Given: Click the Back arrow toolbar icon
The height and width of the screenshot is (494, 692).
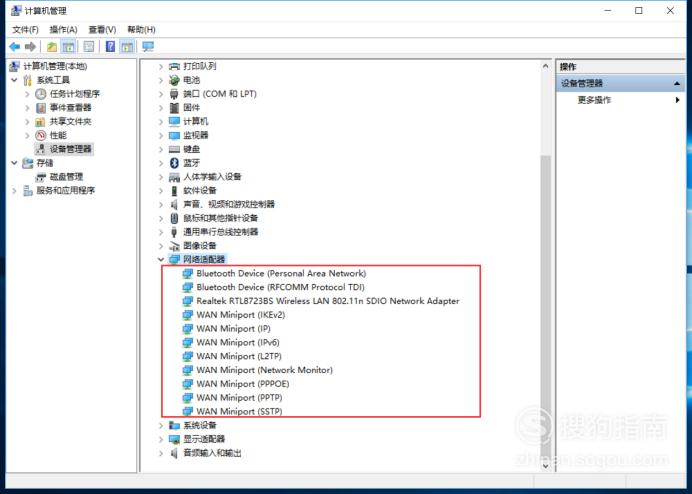Looking at the screenshot, I should click(x=15, y=46).
